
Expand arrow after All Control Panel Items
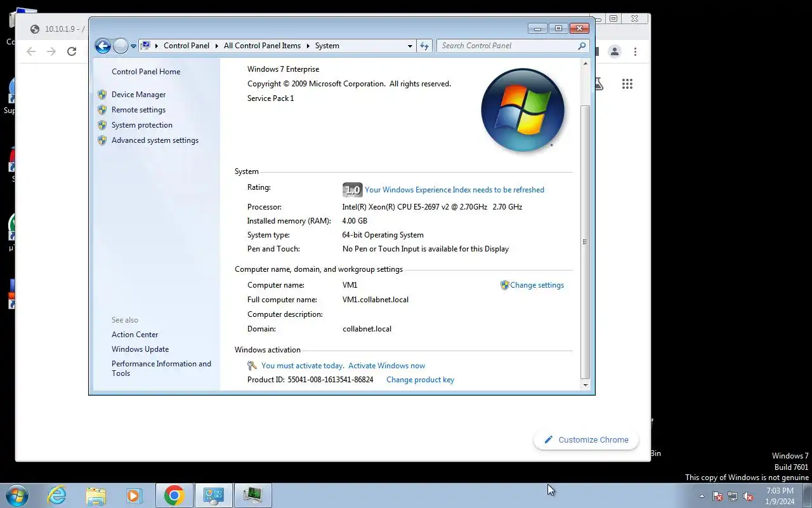click(308, 46)
